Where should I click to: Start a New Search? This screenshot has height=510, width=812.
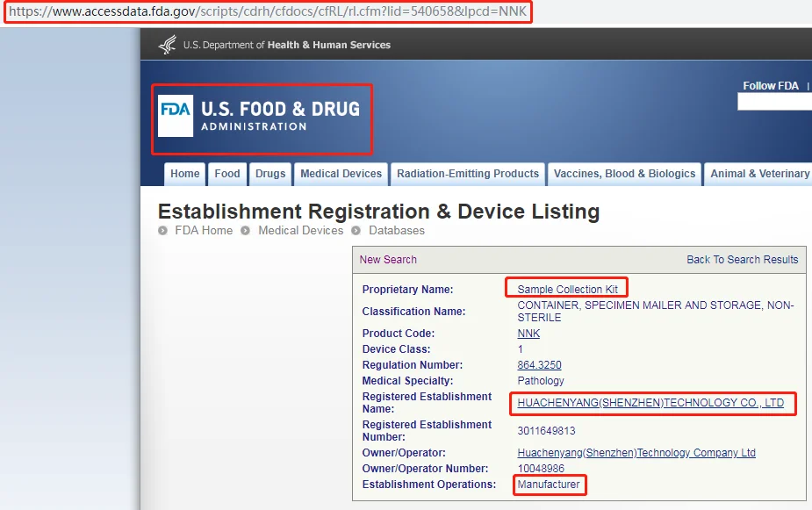pos(388,260)
